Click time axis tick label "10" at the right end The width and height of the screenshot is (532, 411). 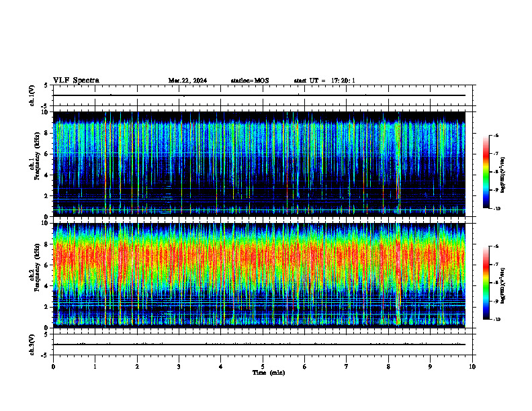pos(472,367)
